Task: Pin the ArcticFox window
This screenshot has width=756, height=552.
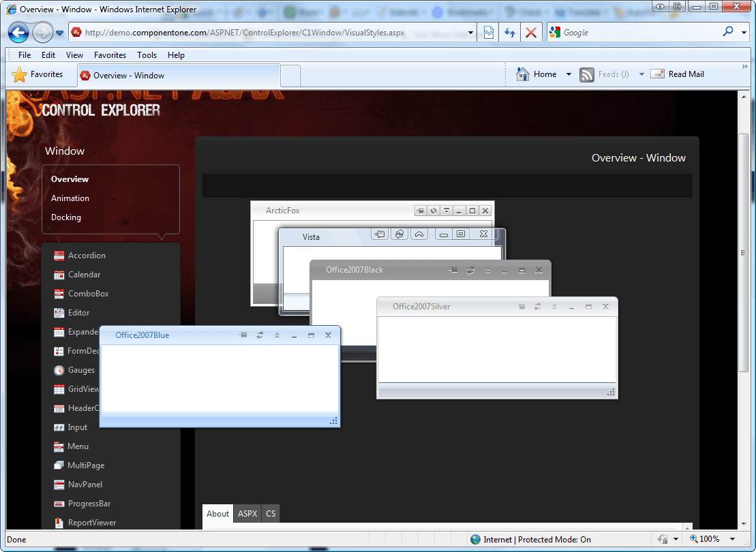Action: tap(421, 211)
